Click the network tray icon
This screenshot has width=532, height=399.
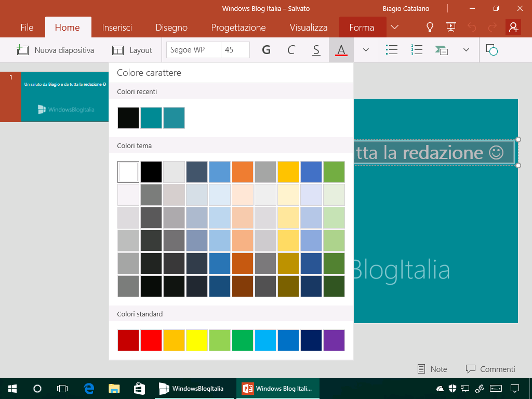pos(465,389)
